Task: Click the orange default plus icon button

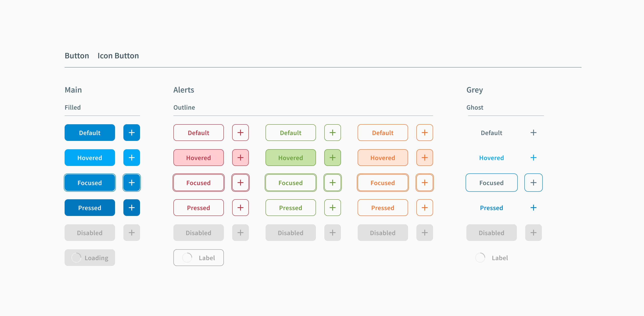Action: (x=425, y=133)
